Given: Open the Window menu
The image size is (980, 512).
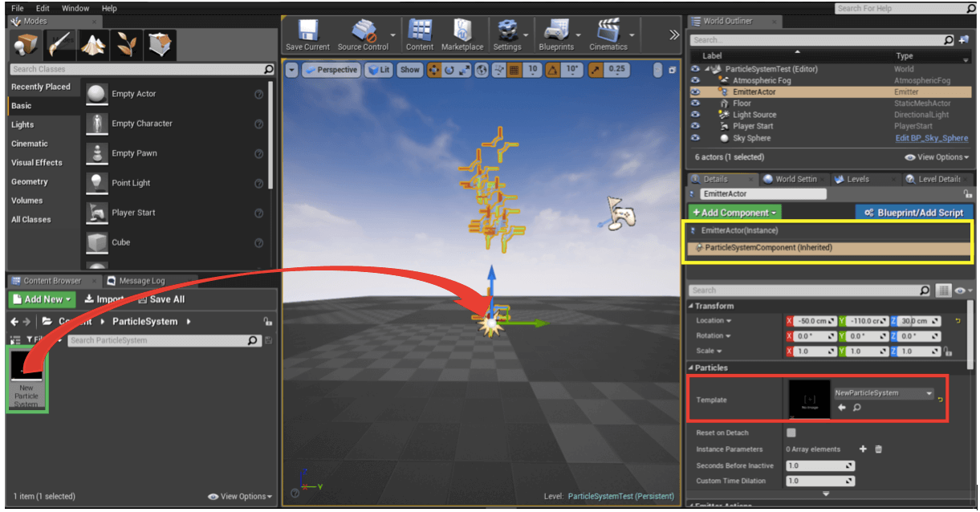Looking at the screenshot, I should 75,8.
